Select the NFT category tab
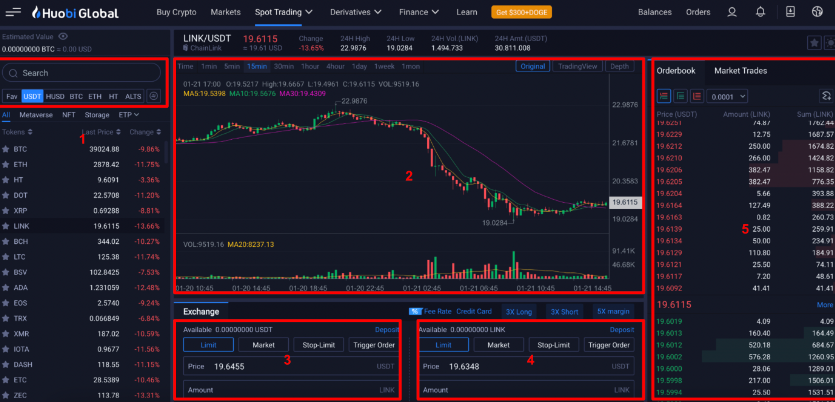 tap(69, 115)
